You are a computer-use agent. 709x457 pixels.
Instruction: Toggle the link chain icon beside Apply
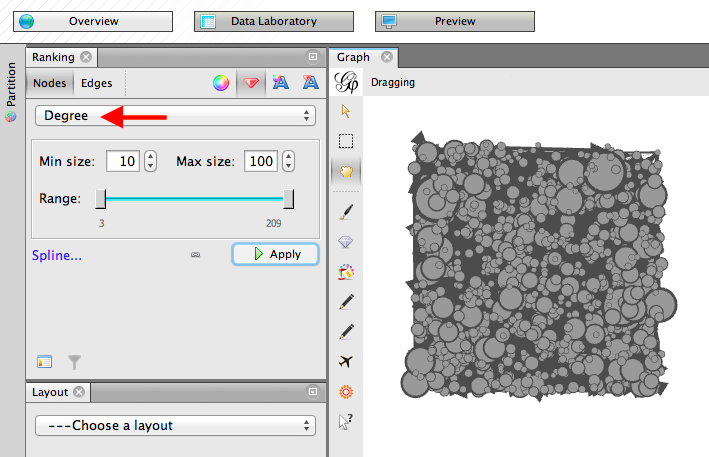point(195,254)
